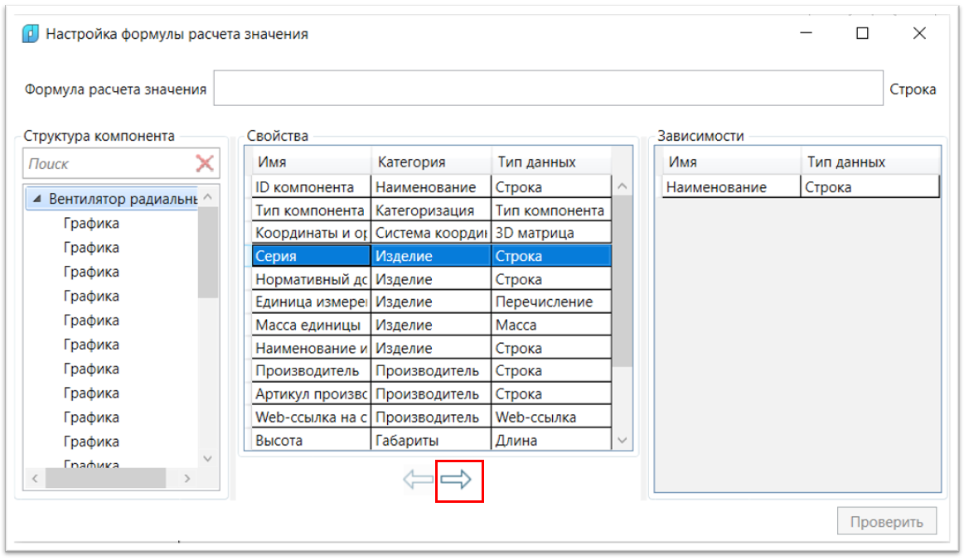Clear search with the red X icon
The width and height of the screenshot is (964, 560).
pos(205,163)
